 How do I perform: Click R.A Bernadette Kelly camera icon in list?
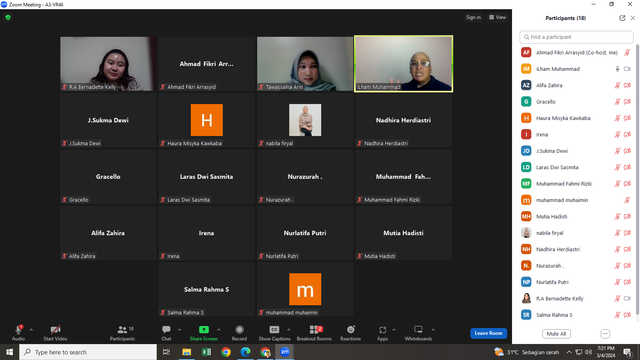[627, 298]
